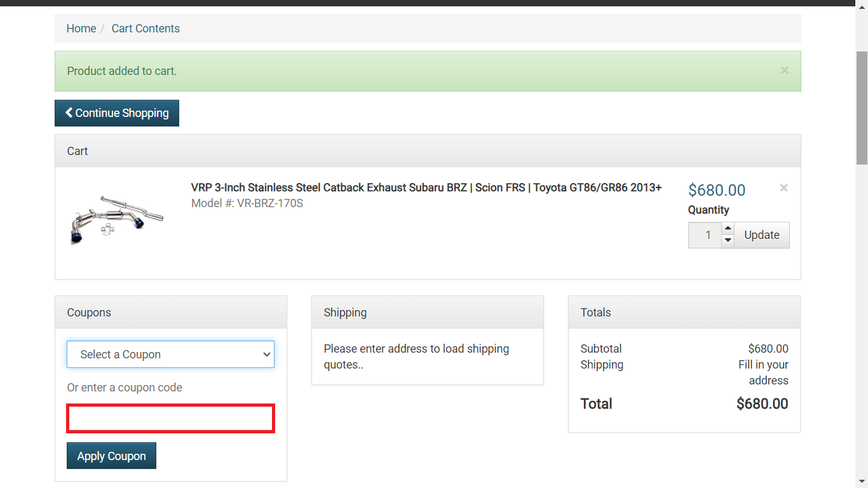Click the scroll-down arrow of the scrollbar
Image resolution: width=868 pixels, height=488 pixels.
click(862, 482)
